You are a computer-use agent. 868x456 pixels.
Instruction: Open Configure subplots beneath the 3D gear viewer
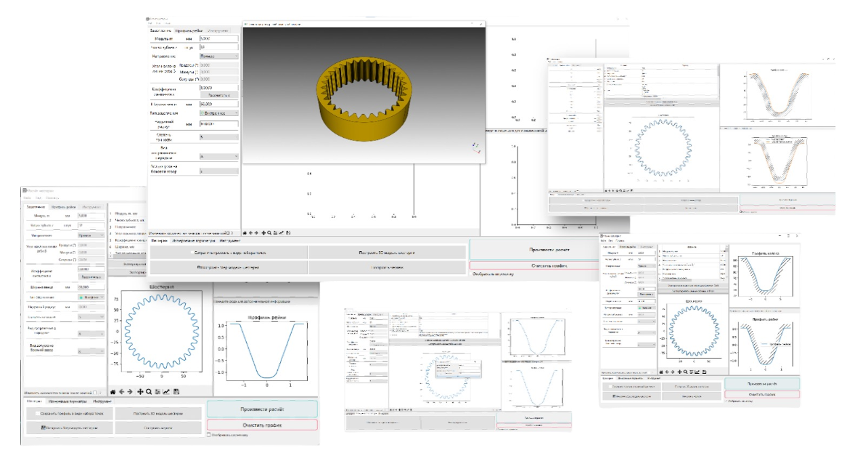point(275,233)
